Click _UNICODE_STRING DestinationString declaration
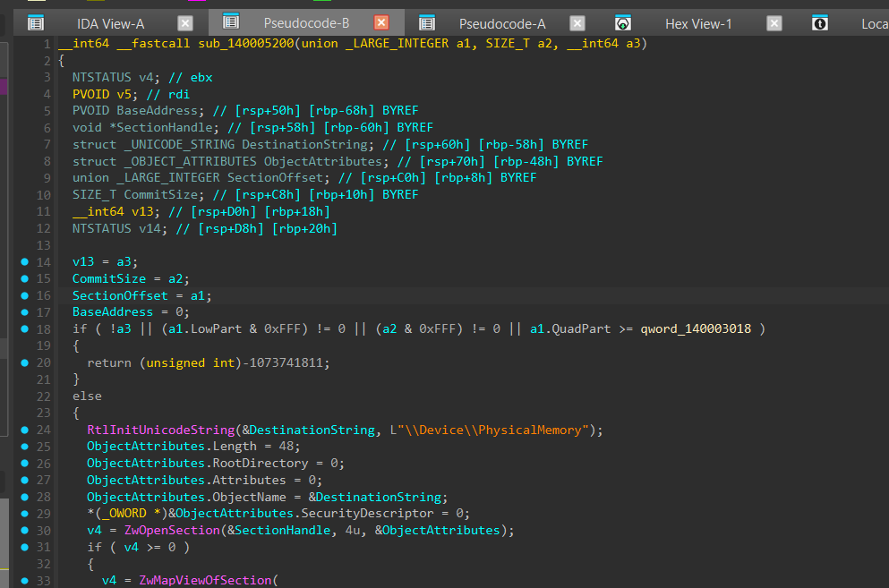This screenshot has height=588, width=889. (224, 145)
